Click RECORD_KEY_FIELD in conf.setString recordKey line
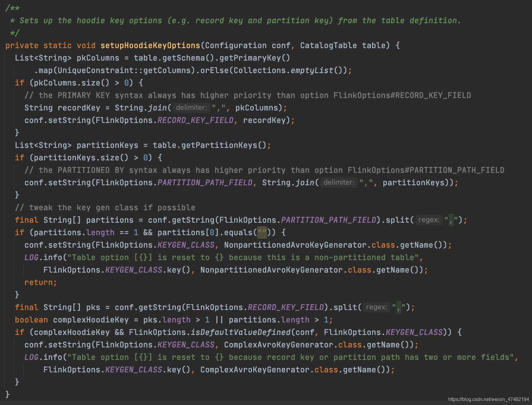This screenshot has height=405, width=532. pos(195,120)
